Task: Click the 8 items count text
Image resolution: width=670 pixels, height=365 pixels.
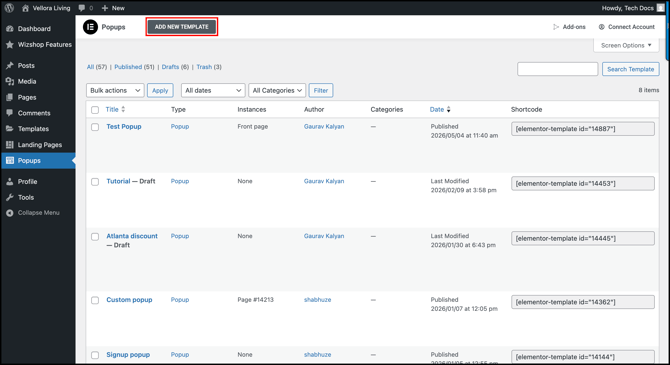Action: click(x=649, y=90)
